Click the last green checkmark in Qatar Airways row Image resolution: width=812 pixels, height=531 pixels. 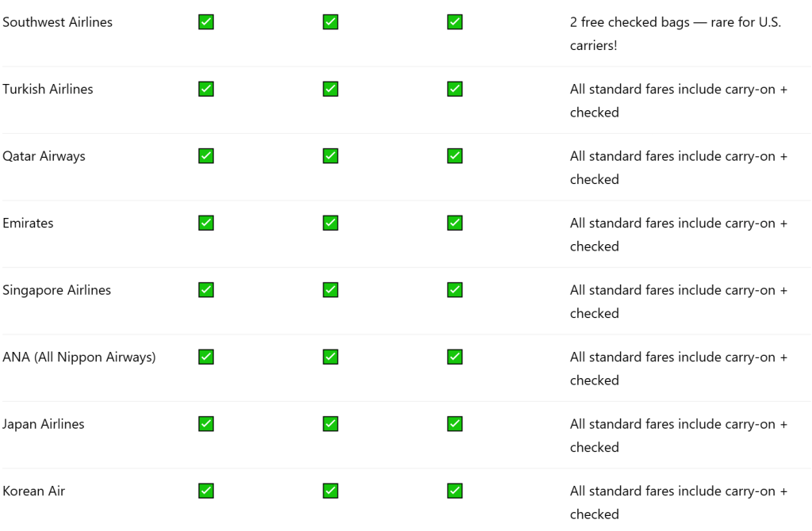point(455,156)
